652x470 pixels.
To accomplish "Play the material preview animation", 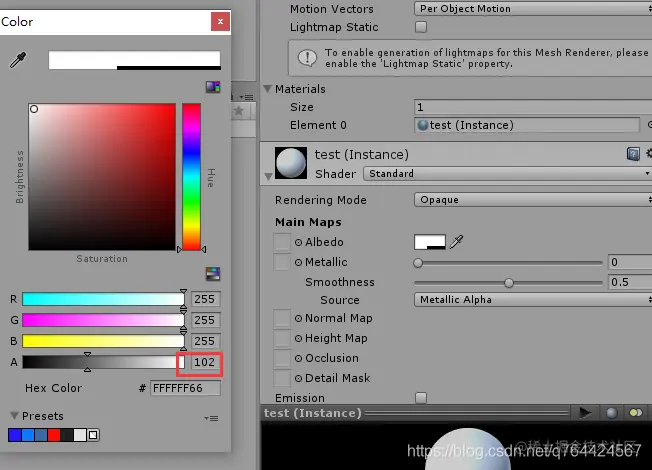I will pos(585,413).
